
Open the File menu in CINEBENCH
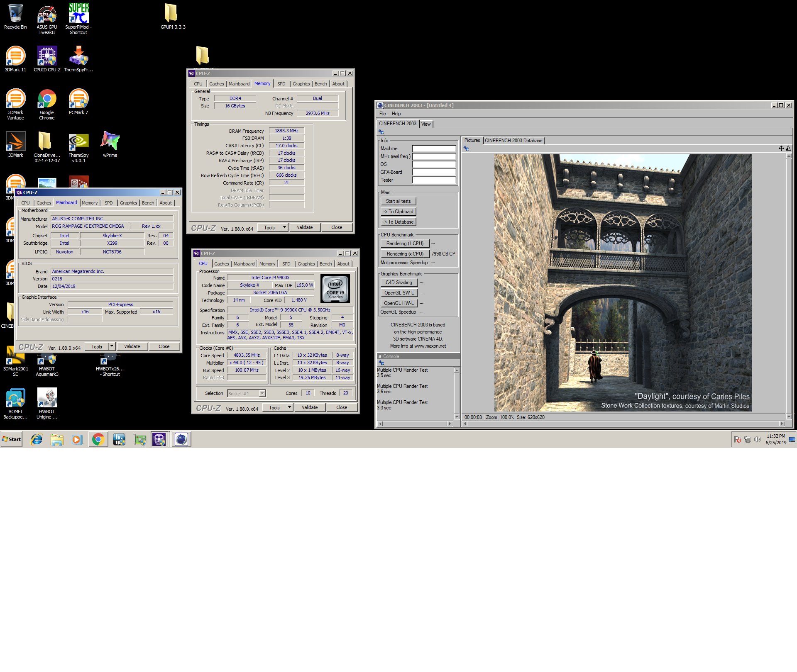[382, 114]
